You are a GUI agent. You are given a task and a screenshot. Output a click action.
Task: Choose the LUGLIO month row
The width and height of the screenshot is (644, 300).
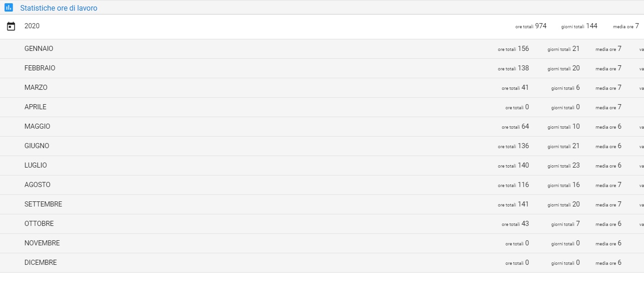click(x=36, y=165)
